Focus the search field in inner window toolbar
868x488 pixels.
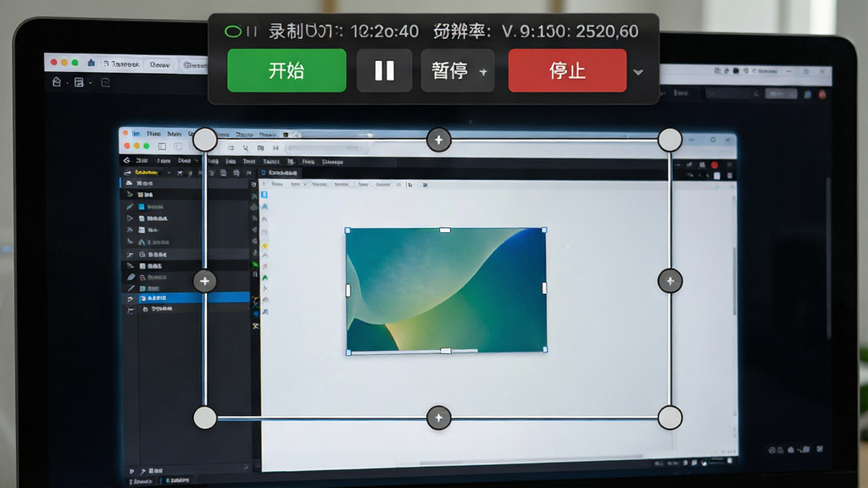pos(329,148)
